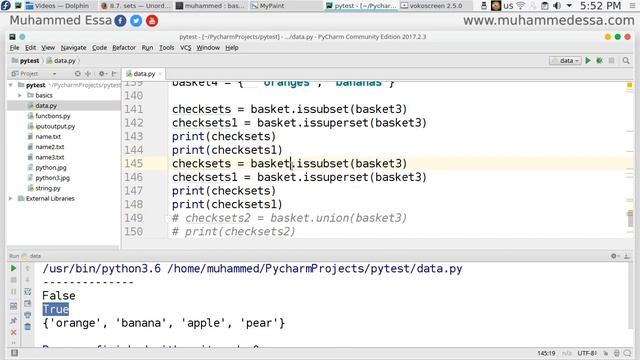Click the pause output icon in Run panel

click(x=13, y=292)
